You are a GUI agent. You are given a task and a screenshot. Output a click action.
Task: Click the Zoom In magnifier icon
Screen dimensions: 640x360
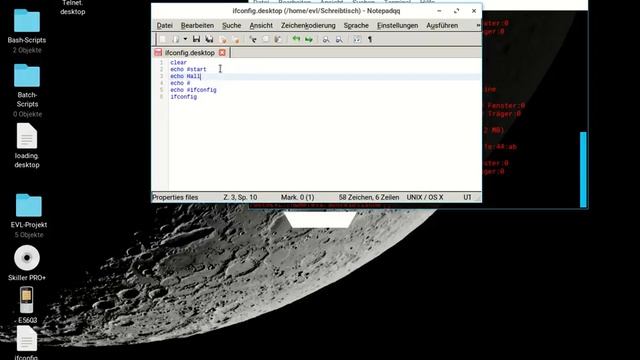tap(326, 39)
